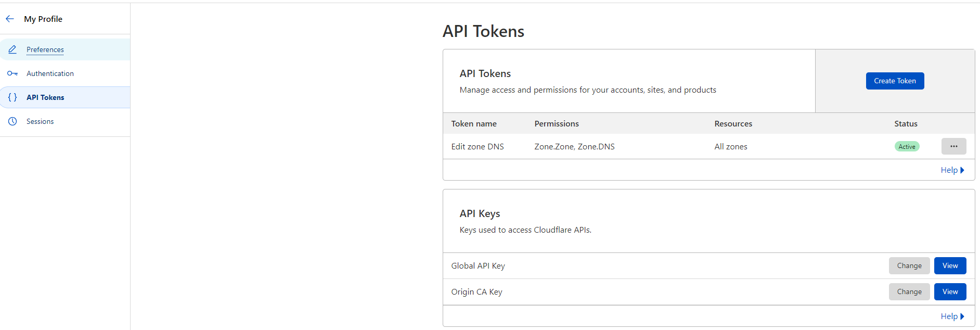Image resolution: width=980 pixels, height=330 pixels.
Task: Open three-dot menu for Edit zone DNS token
Action: click(x=953, y=146)
